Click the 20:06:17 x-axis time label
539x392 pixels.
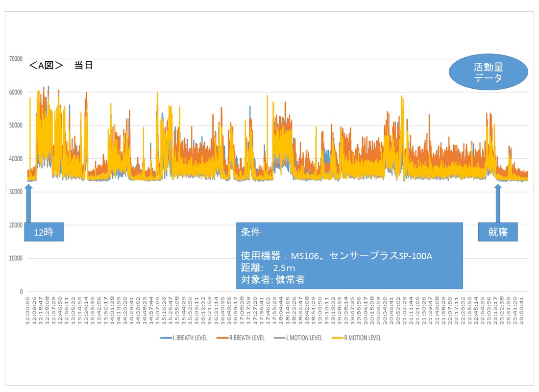pos(365,311)
